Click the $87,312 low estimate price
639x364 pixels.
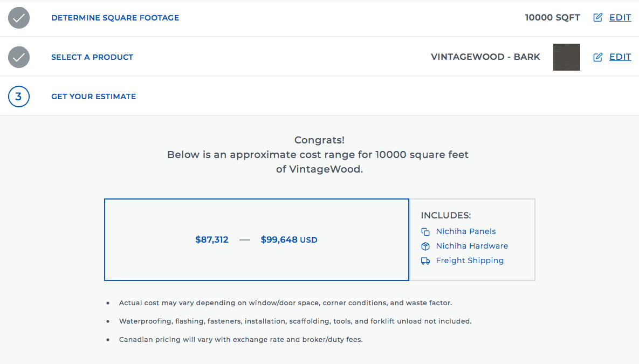(x=212, y=240)
